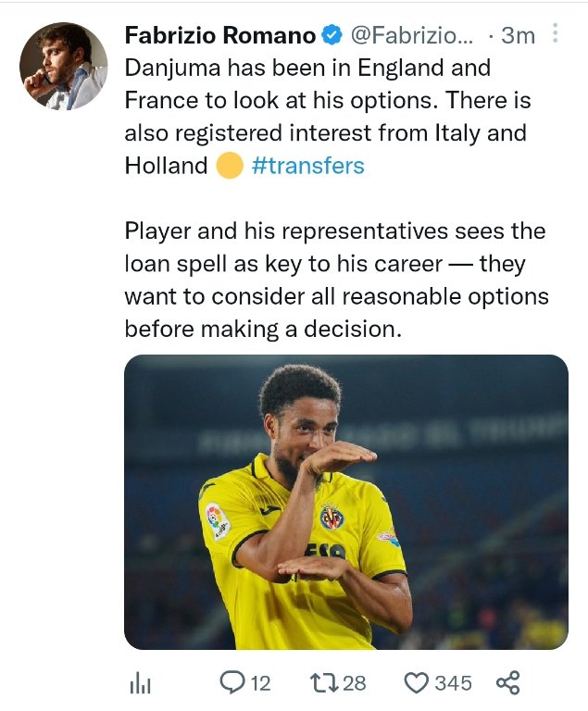Share the tweet via share icon

pos(507,682)
